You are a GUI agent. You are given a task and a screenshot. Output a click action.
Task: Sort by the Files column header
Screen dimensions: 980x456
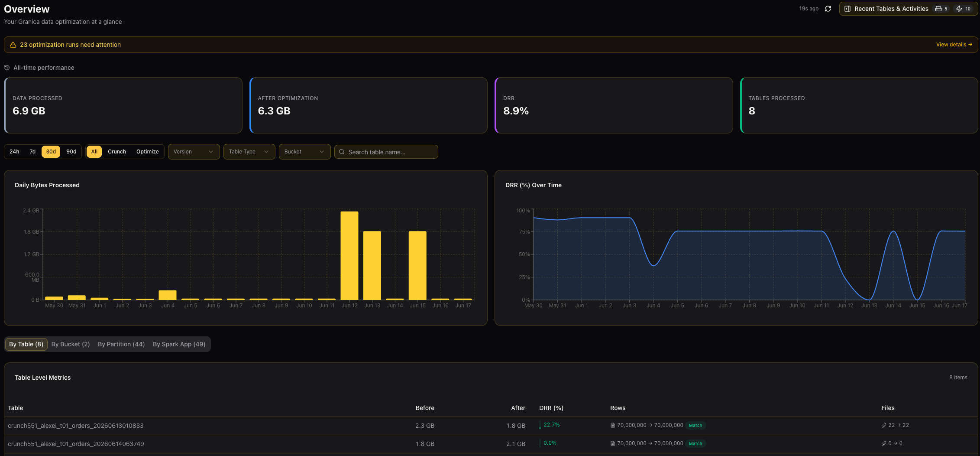pos(888,408)
